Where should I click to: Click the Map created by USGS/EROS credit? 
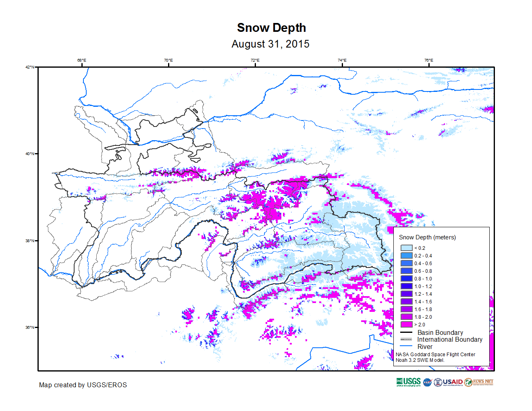point(83,385)
